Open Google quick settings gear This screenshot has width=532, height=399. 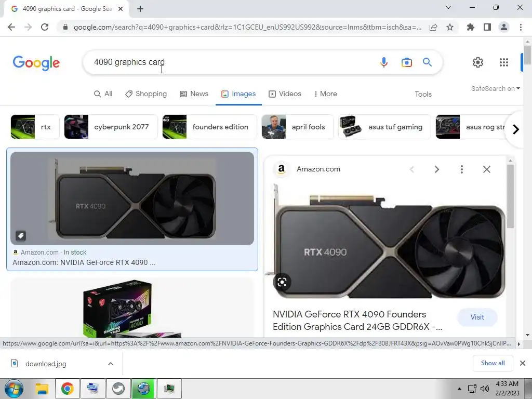(x=478, y=62)
